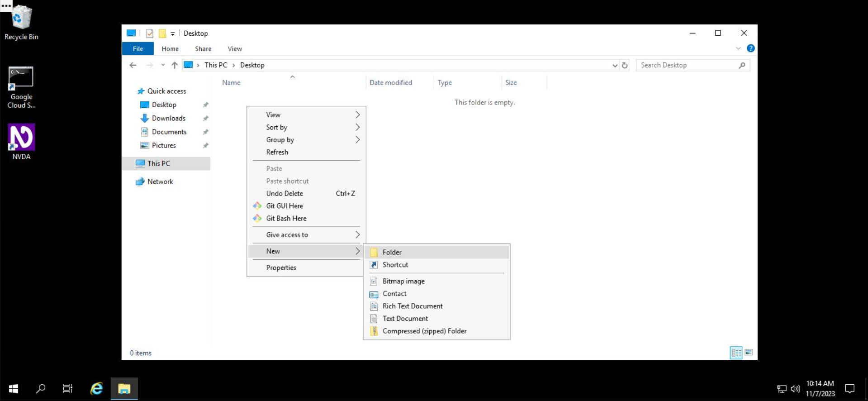Viewport: 868px width, 401px height.
Task: Open the View ribbon tab
Action: click(x=235, y=49)
